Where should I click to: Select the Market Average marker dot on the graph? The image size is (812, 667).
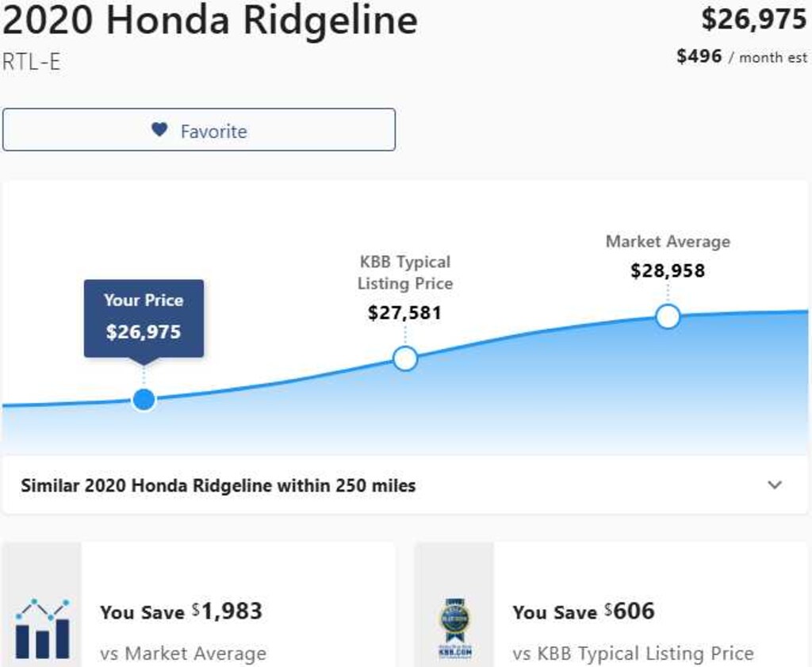[x=668, y=316]
